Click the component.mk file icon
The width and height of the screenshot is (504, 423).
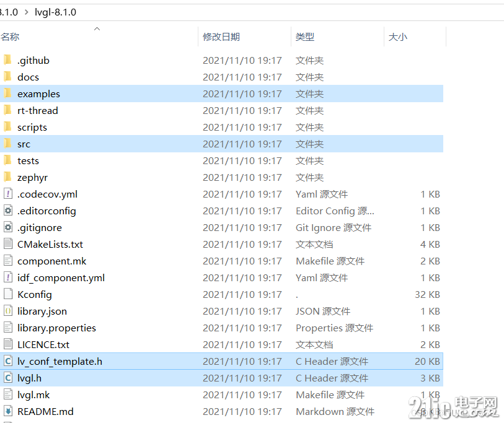8,261
